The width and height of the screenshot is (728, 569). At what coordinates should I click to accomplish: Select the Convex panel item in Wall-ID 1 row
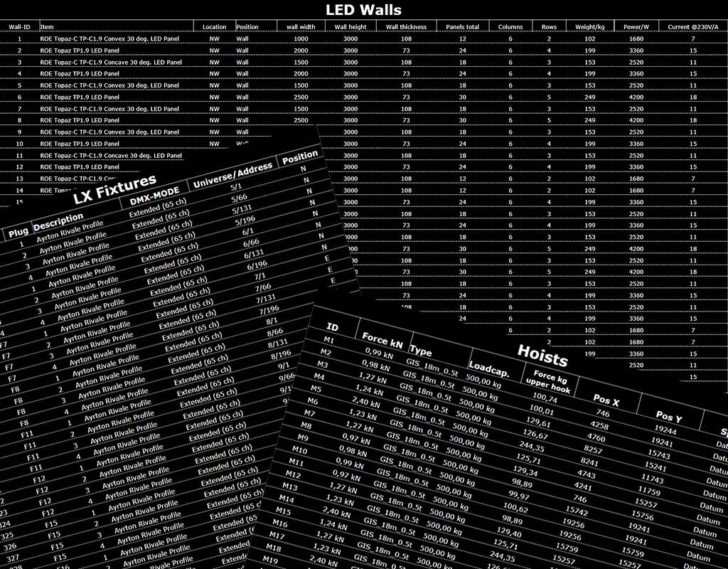[109, 38]
